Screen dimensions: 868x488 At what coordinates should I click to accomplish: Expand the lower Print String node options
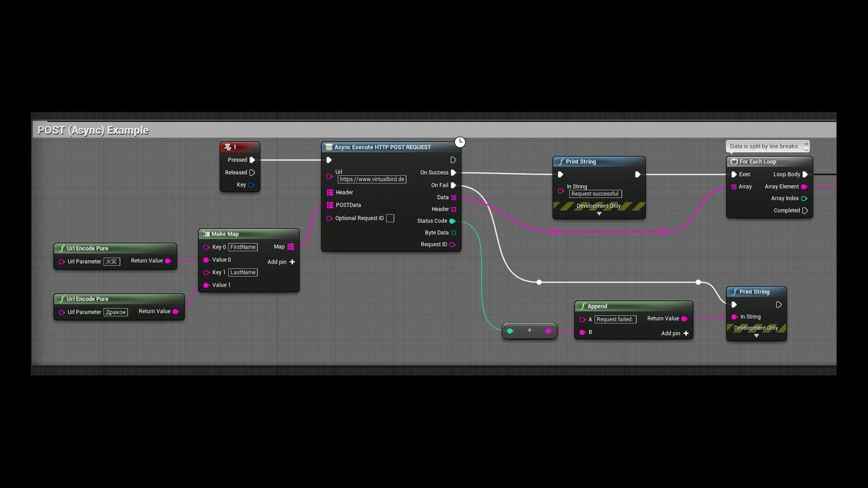tap(756, 335)
